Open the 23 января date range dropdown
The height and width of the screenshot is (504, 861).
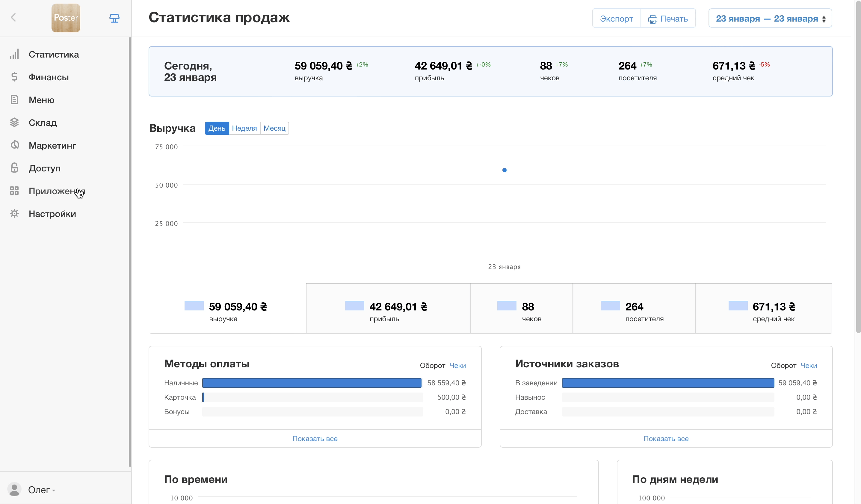tap(770, 19)
